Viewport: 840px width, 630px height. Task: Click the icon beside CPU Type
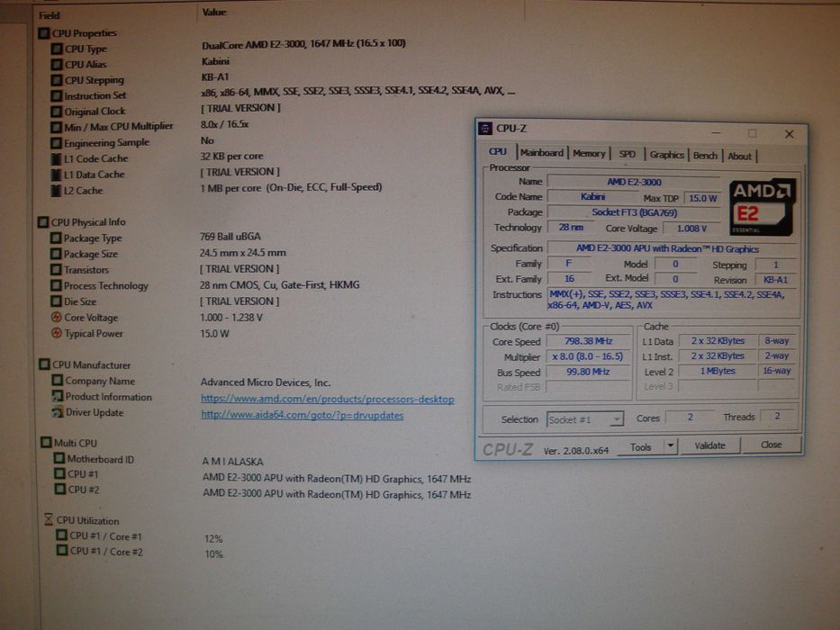[x=57, y=49]
